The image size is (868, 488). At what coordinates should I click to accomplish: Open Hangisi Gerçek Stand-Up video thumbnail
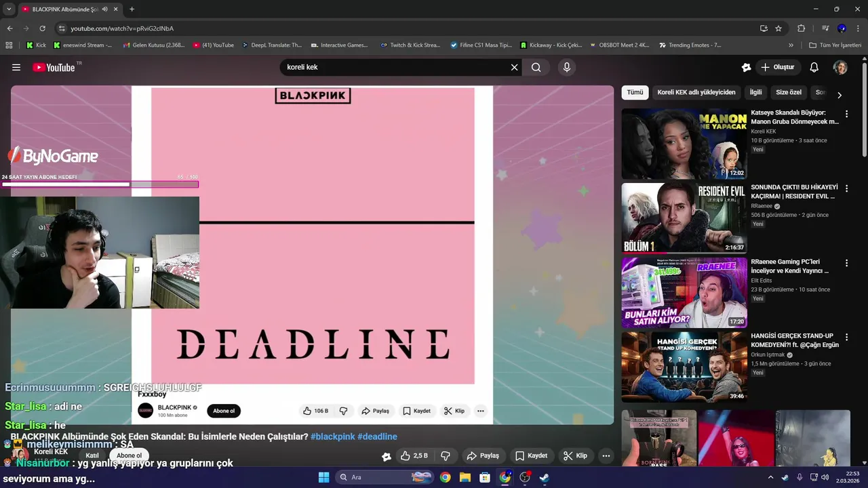click(x=684, y=367)
